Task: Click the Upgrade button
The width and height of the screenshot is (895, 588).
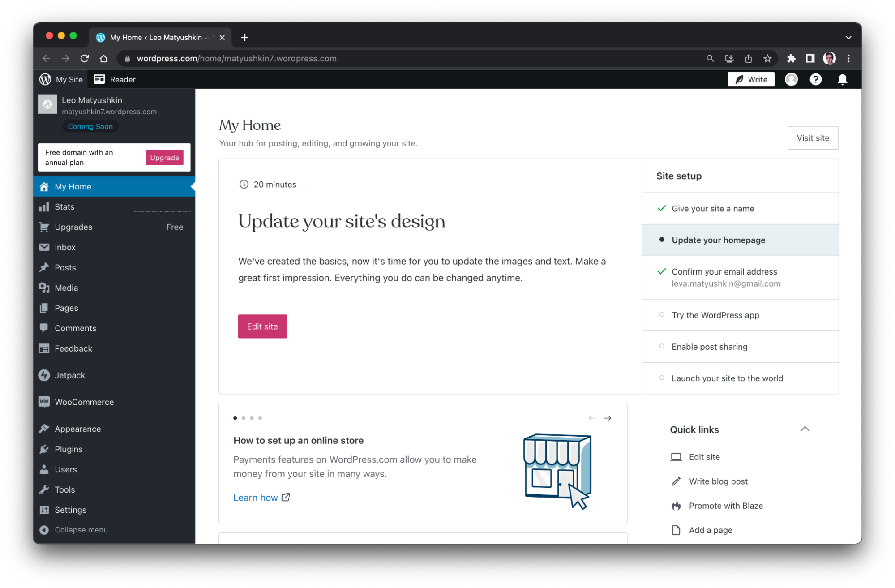Action: click(x=164, y=157)
